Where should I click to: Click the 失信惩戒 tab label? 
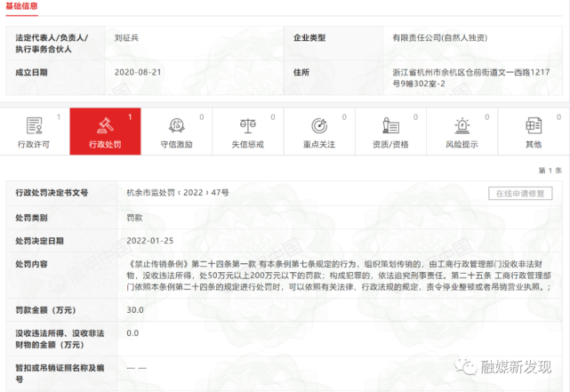pos(247,144)
